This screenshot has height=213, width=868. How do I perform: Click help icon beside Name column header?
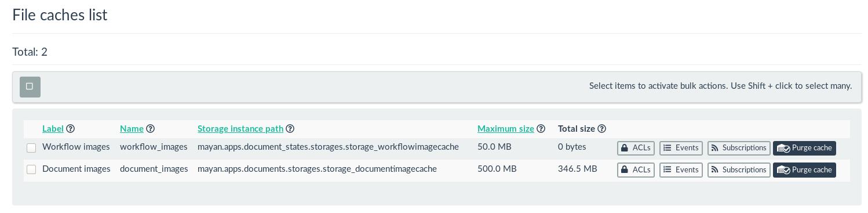[150, 129]
